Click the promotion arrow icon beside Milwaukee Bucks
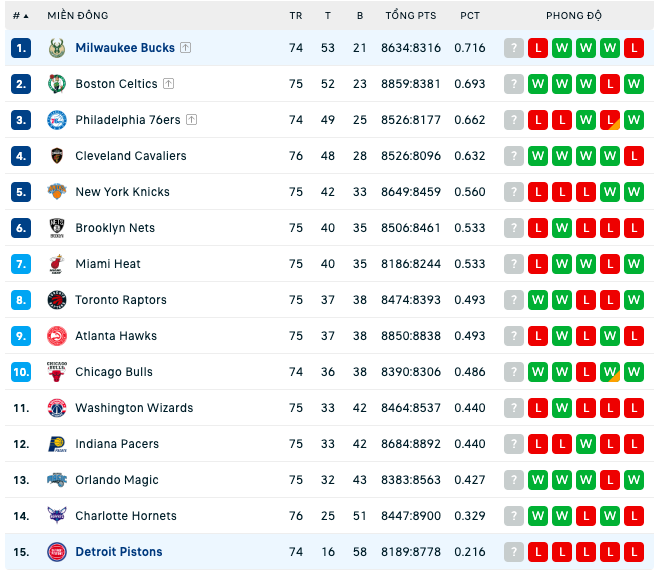 coord(185,48)
